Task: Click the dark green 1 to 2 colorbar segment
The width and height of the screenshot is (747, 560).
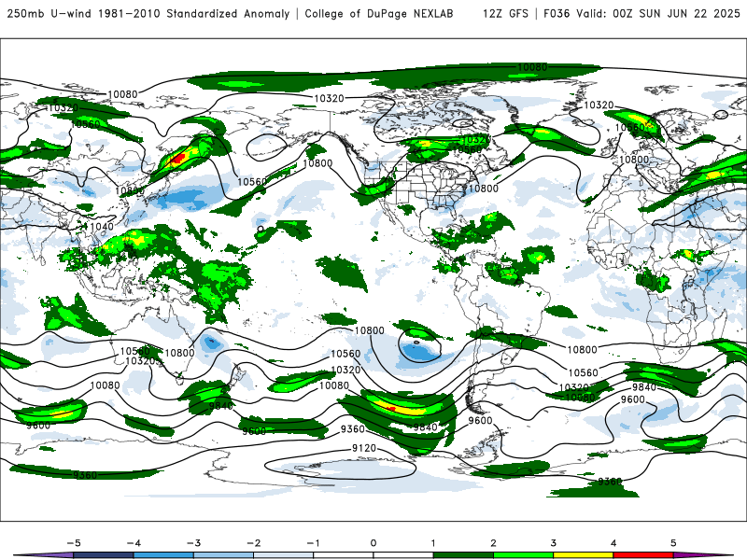Action: pyautogui.click(x=463, y=555)
